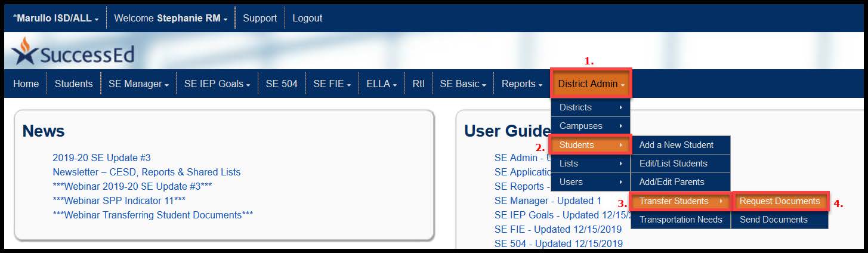Select Edit/List Students option

673,163
